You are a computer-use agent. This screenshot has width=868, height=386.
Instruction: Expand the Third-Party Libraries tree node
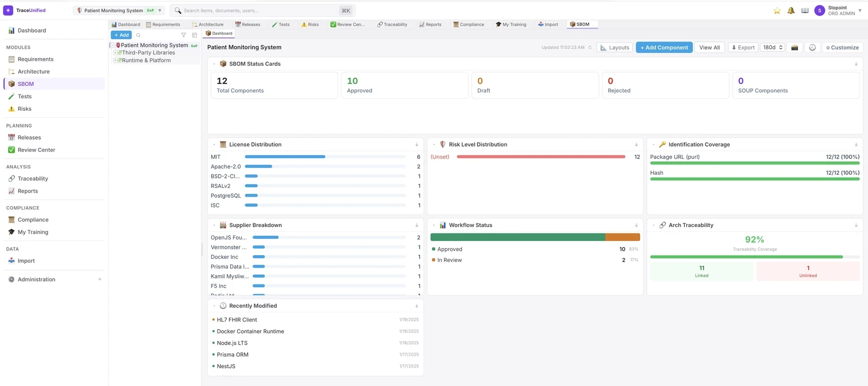click(x=115, y=53)
